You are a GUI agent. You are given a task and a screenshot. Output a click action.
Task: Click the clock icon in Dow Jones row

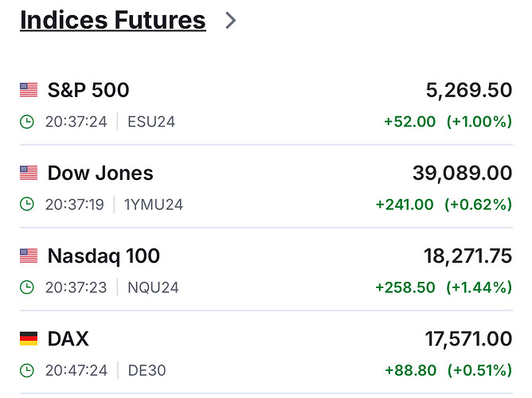(27, 205)
